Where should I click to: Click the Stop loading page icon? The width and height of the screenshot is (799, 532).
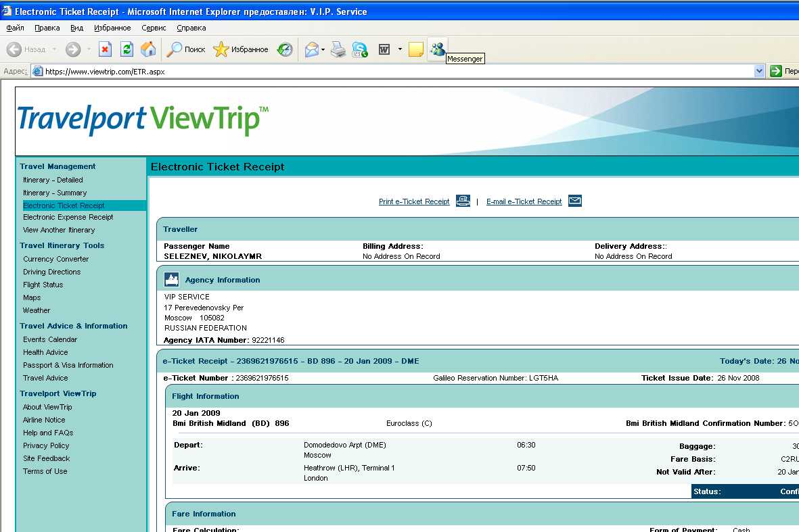click(x=105, y=49)
